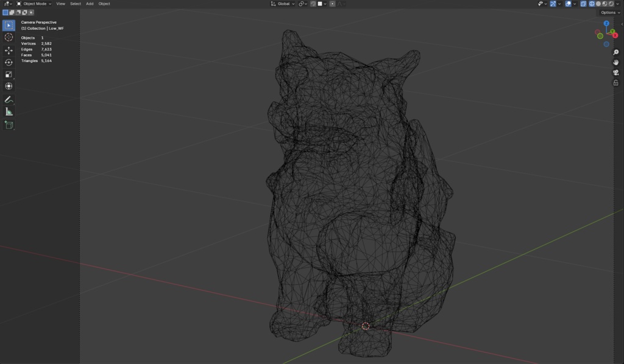The height and width of the screenshot is (364, 624).
Task: Activate the Scale tool
Action: [9, 74]
